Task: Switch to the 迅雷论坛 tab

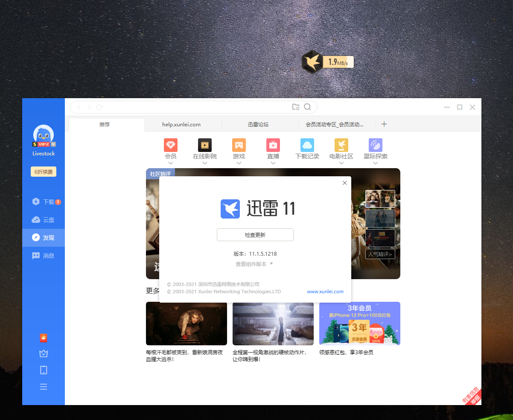Action: coord(258,125)
